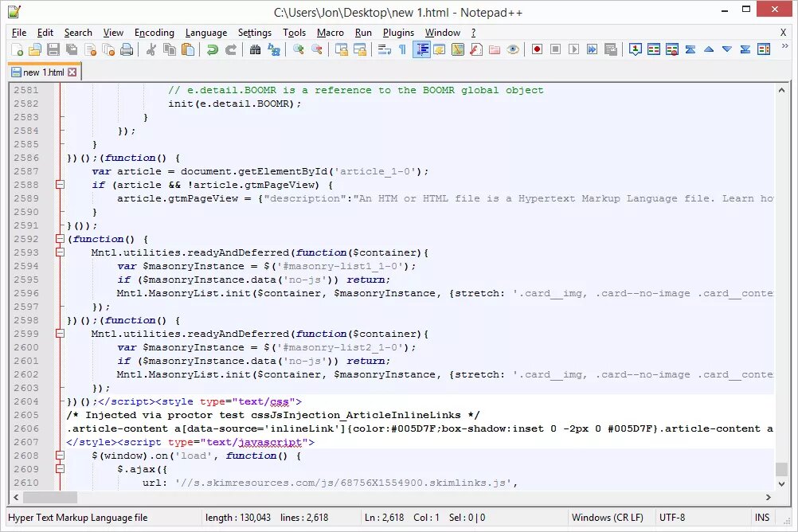The height and width of the screenshot is (532, 798).
Task: Click the vertical scrollbar up arrow
Action: pos(781,91)
